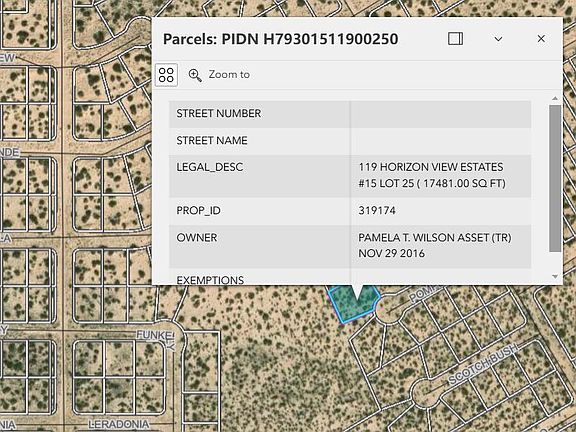This screenshot has height=432, width=576.
Task: Click the popup vertical scrollbar thumb
Action: (x=555, y=179)
